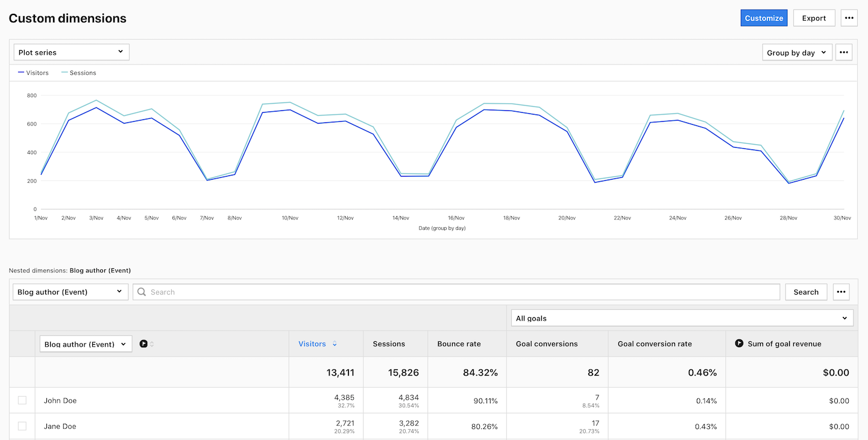Screen dimensions: 868x440
Task: Click the Search button
Action: pyautogui.click(x=806, y=292)
